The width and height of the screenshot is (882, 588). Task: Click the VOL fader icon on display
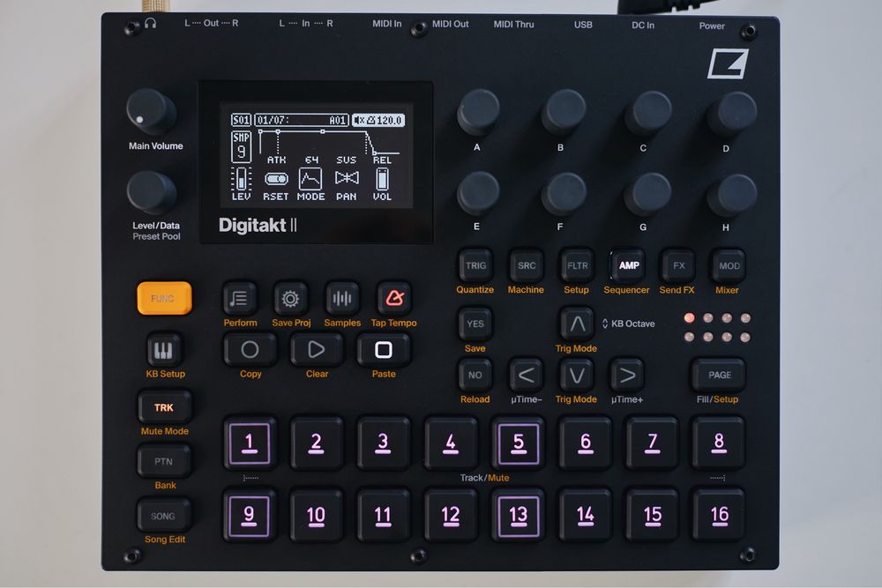[382, 179]
